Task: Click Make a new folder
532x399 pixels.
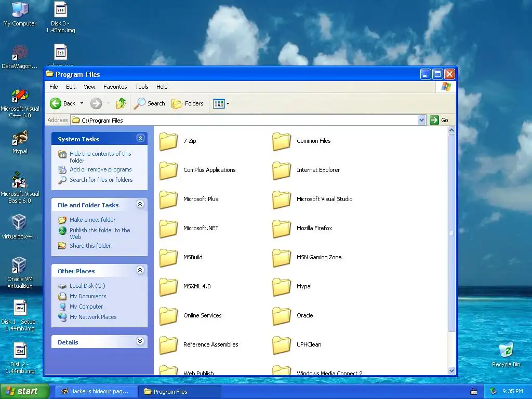Action: click(x=92, y=220)
